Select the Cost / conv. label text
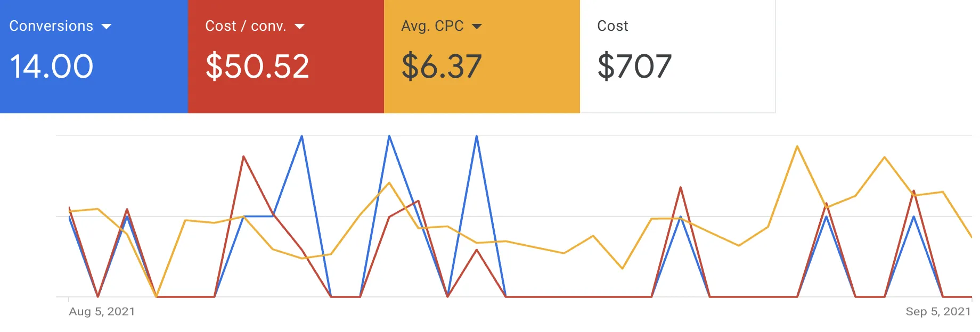Image resolution: width=980 pixels, height=332 pixels. 246,26
